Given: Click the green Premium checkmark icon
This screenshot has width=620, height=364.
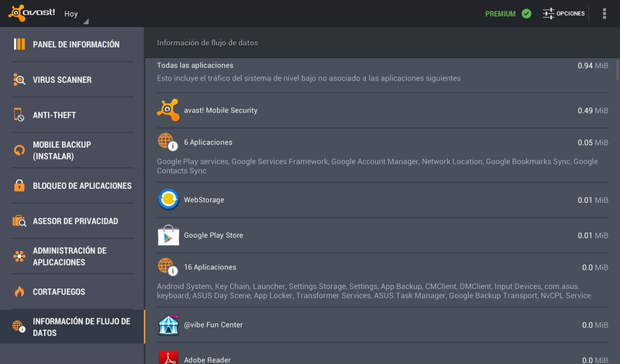Looking at the screenshot, I should (x=526, y=13).
